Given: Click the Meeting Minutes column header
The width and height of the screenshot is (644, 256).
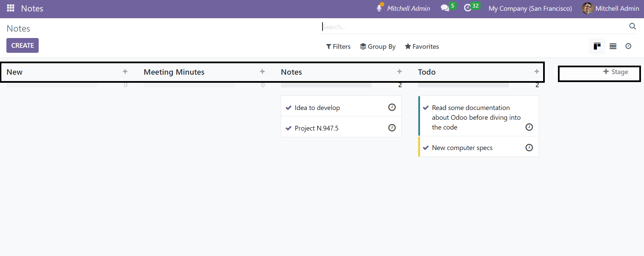Looking at the screenshot, I should tap(174, 72).
